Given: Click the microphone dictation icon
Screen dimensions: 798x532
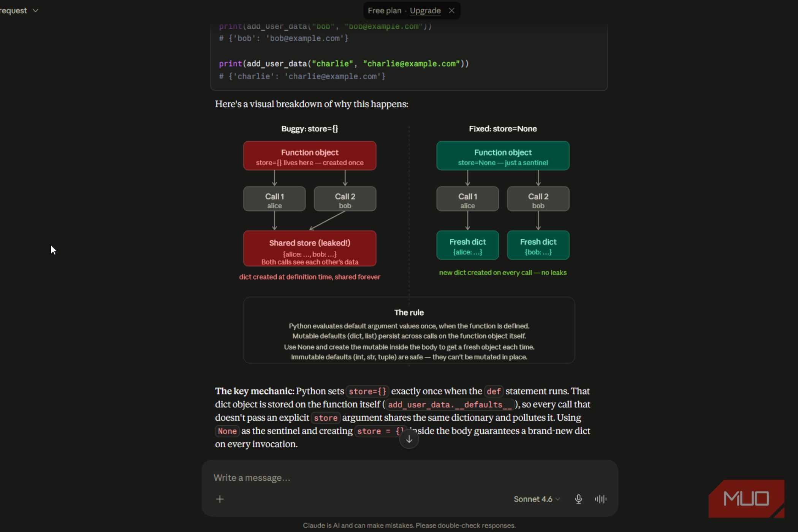Looking at the screenshot, I should tap(578, 499).
